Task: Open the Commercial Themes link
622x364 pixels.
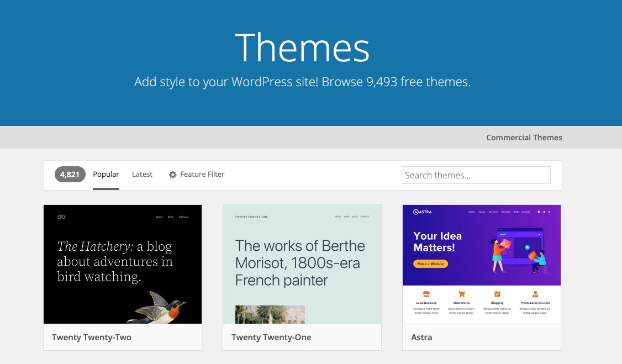Action: point(524,137)
